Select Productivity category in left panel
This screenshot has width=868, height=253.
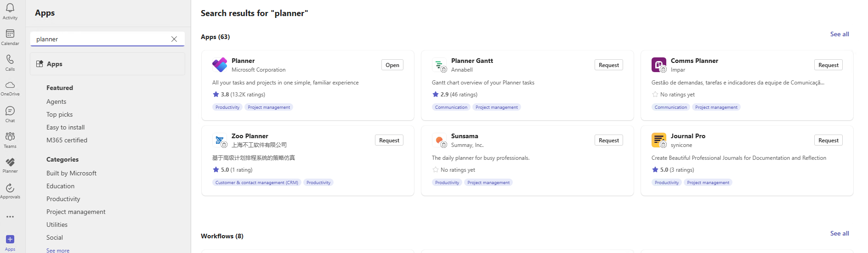tap(63, 199)
